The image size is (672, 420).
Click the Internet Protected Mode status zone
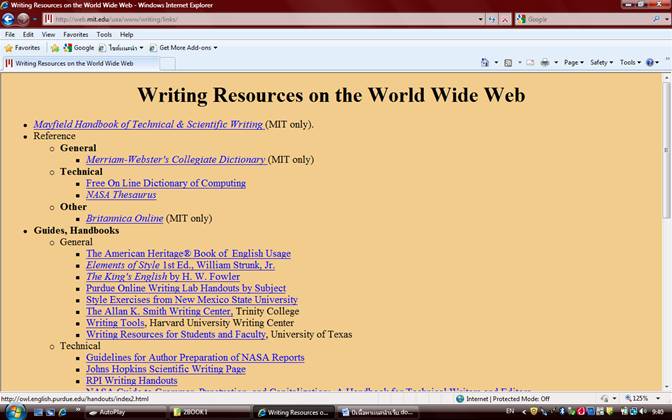pyautogui.click(x=504, y=399)
